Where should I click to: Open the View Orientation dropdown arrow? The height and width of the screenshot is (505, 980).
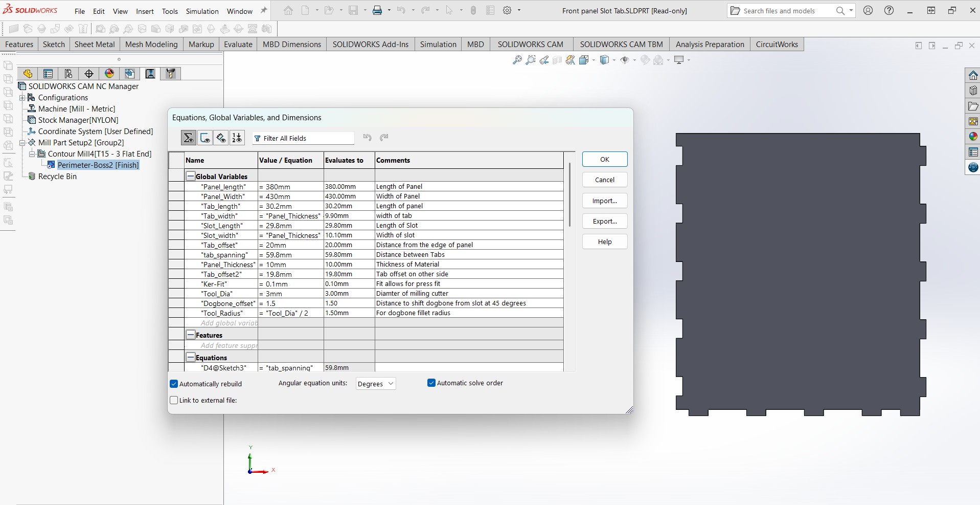(594, 60)
